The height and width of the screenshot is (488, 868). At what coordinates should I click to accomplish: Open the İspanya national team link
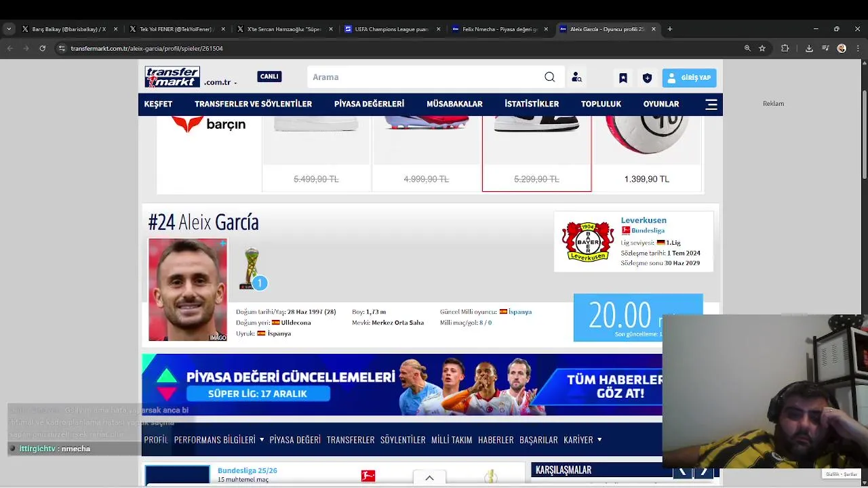[x=520, y=312]
